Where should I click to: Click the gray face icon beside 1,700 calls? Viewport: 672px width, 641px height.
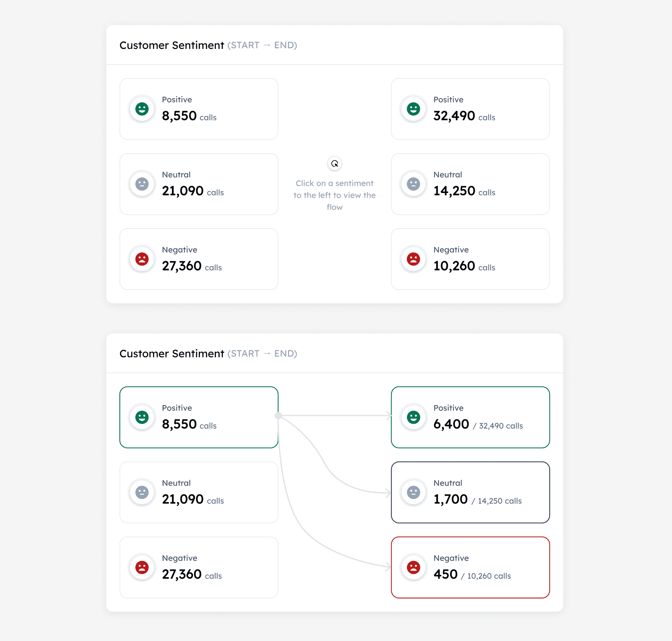[x=413, y=492]
